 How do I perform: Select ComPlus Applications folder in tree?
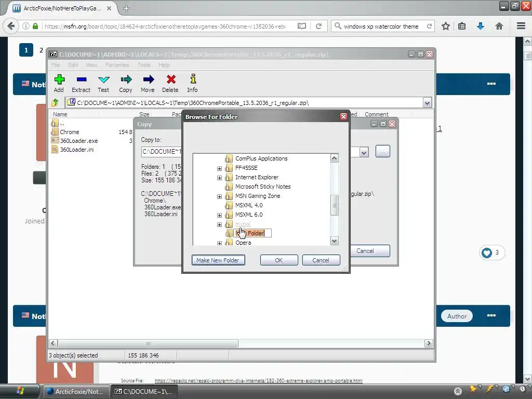[x=261, y=158]
